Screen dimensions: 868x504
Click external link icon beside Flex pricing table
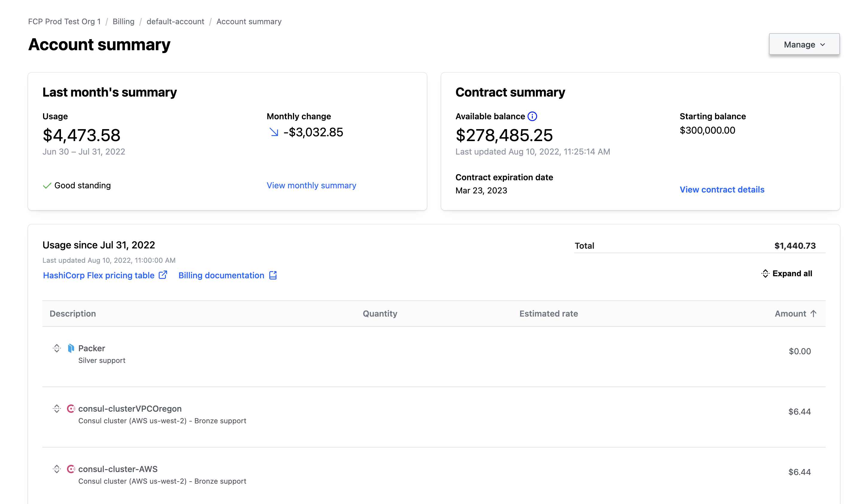tap(163, 274)
